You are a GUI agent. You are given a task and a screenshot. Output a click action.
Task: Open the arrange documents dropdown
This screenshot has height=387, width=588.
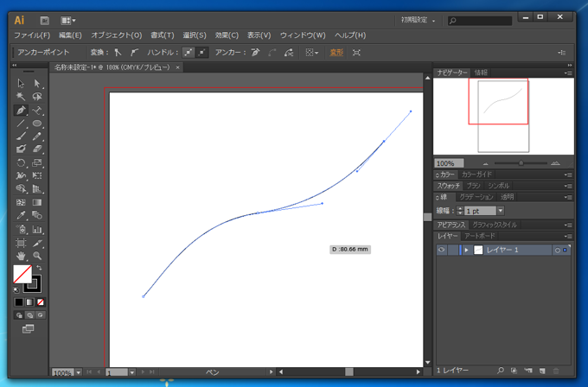click(x=67, y=20)
